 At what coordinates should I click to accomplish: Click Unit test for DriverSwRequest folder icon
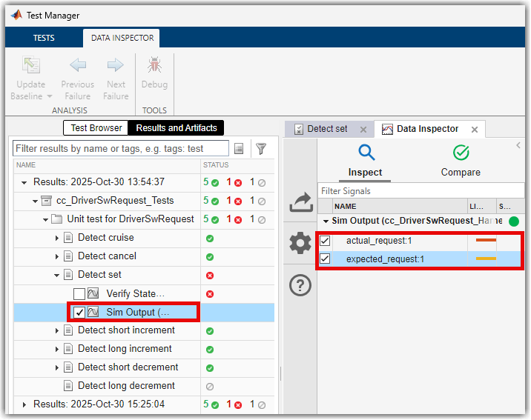tap(56, 219)
